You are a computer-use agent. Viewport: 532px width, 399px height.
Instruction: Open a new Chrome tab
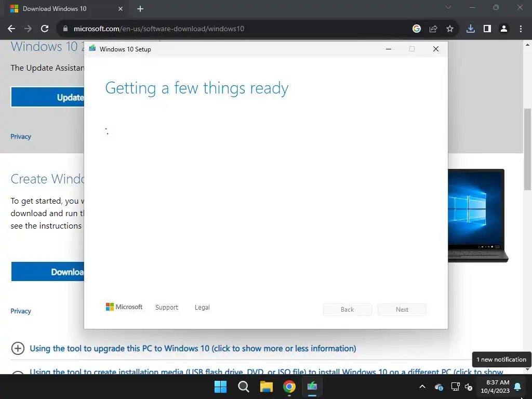point(140,9)
